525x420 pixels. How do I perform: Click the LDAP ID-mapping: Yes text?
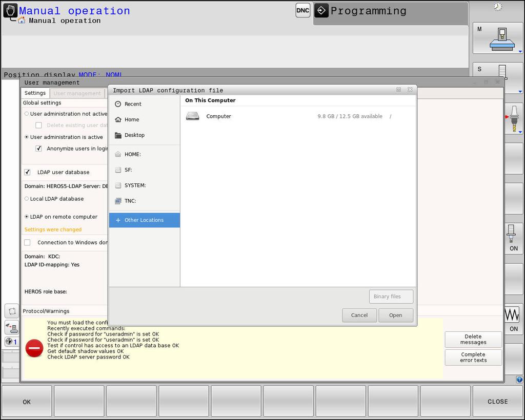(52, 264)
